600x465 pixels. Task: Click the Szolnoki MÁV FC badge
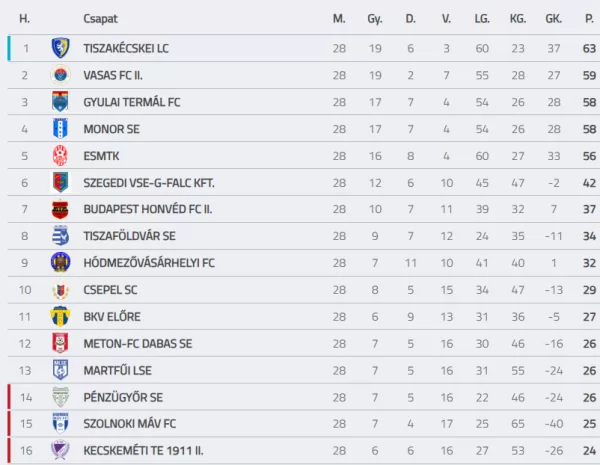(60, 423)
